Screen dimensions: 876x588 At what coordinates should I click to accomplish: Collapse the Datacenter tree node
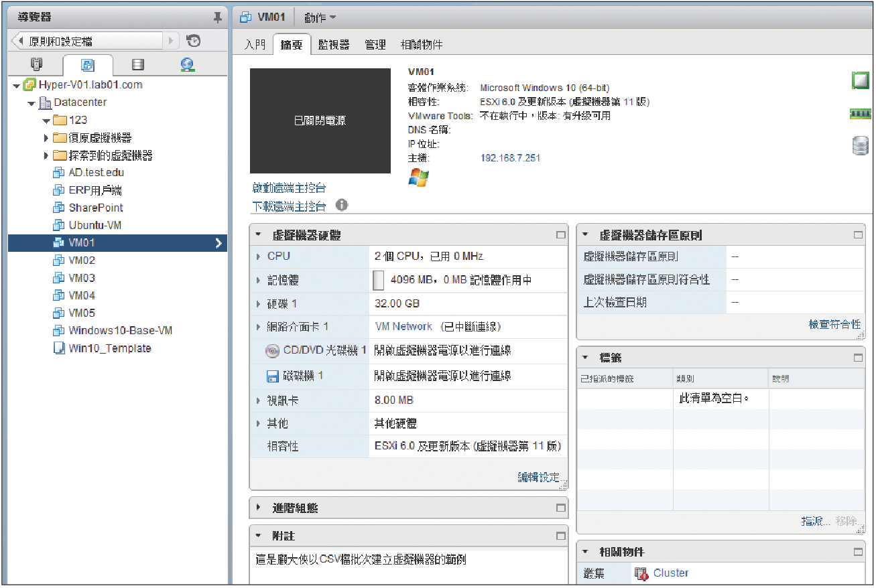32,103
